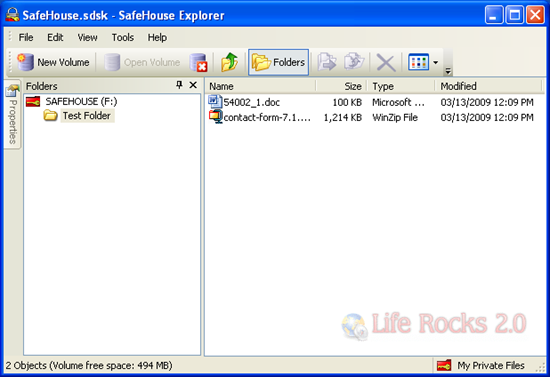Click the Word document icon for 54002_1.doc
This screenshot has height=377, width=550.
[215, 102]
